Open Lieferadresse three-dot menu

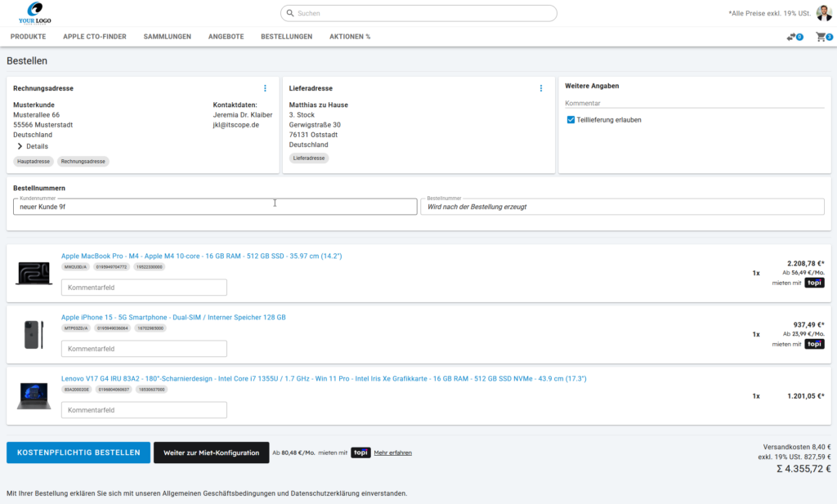pyautogui.click(x=541, y=88)
